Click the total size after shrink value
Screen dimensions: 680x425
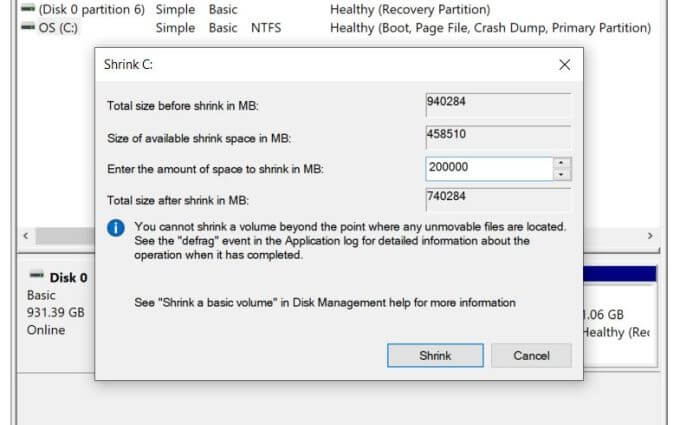(x=498, y=199)
